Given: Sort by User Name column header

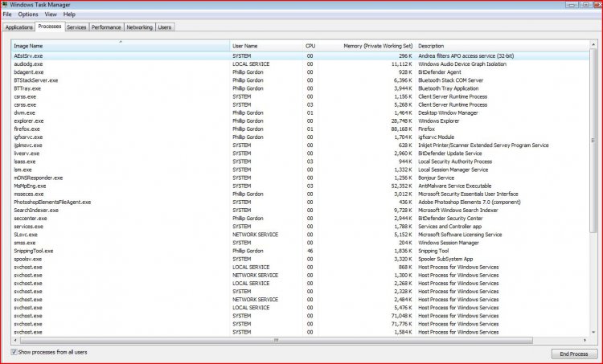Looking at the screenshot, I should pyautogui.click(x=266, y=46).
